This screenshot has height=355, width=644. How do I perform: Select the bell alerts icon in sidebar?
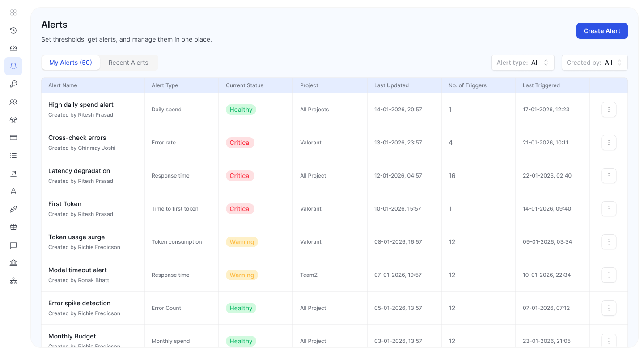pyautogui.click(x=13, y=66)
